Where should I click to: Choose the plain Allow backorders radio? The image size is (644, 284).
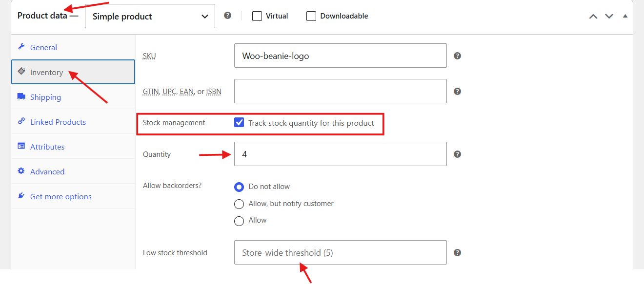[239, 221]
